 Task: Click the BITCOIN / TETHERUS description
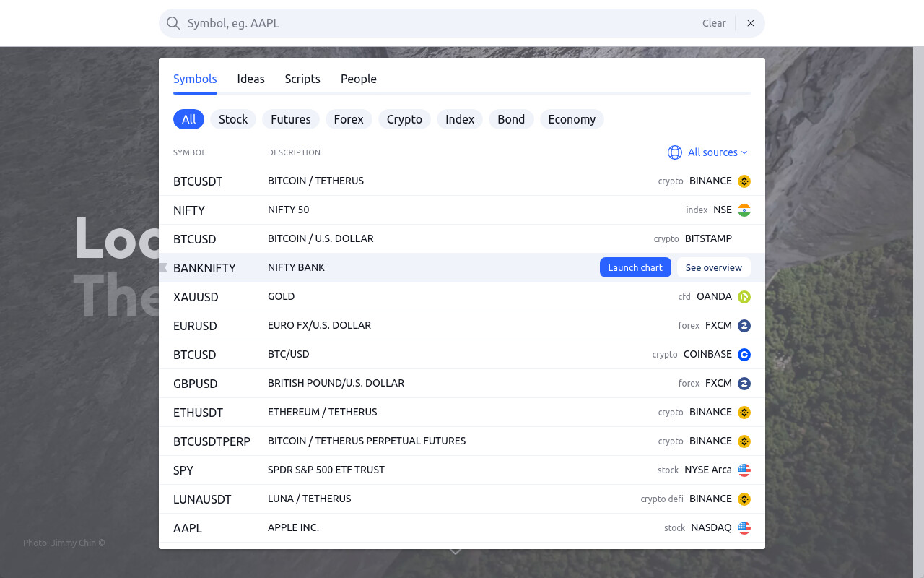tap(315, 181)
